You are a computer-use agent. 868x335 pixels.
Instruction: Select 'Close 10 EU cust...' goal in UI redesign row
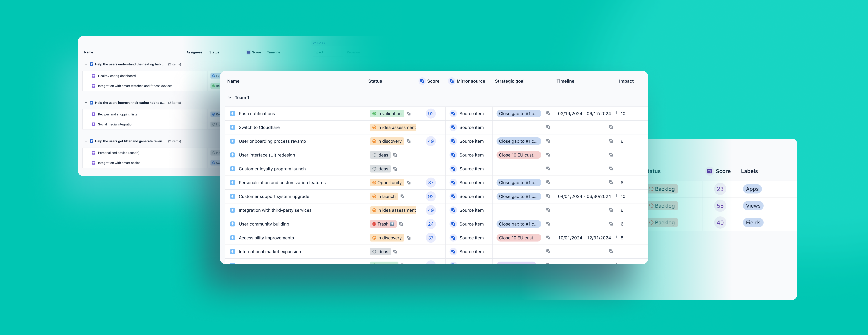click(519, 155)
